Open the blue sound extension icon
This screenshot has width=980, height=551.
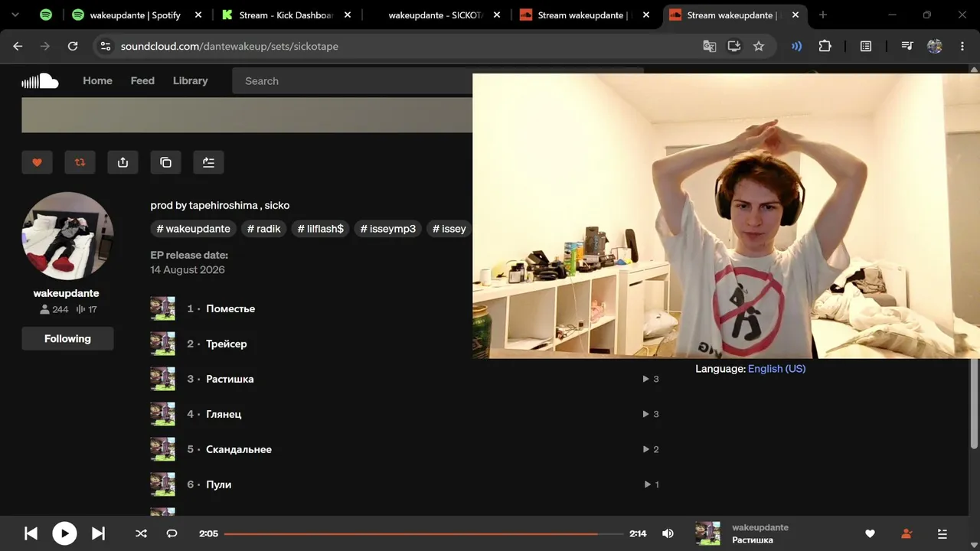click(797, 46)
